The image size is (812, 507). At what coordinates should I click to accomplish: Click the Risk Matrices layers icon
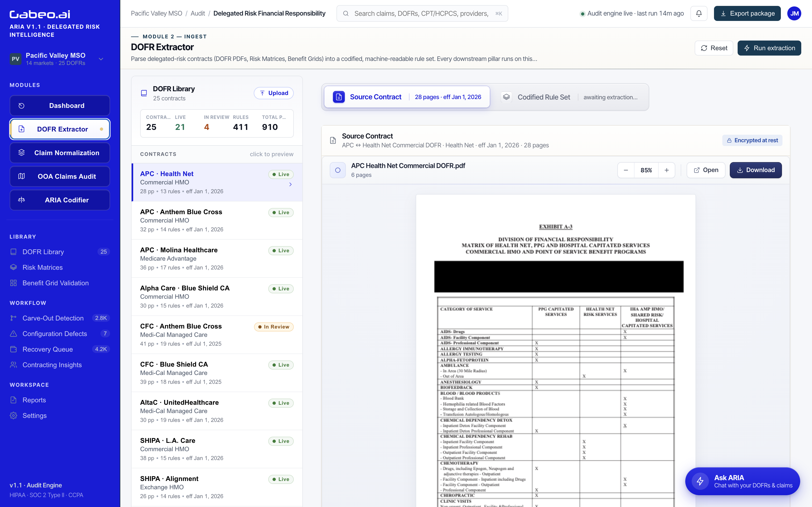coord(13,267)
